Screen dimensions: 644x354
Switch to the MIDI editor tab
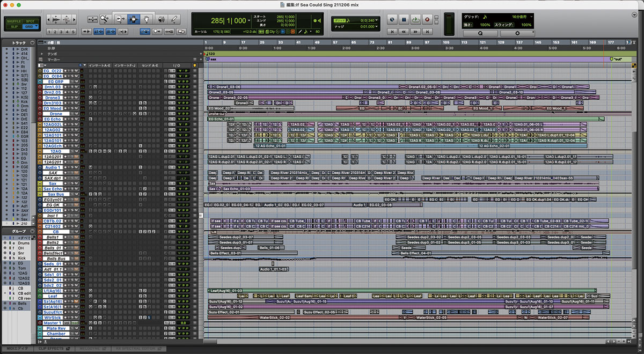(18, 349)
